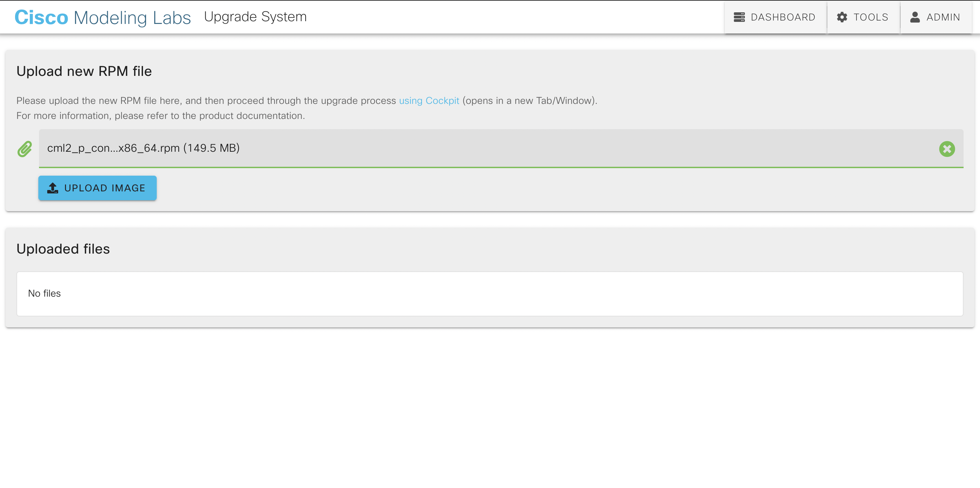Click the upload arrow icon on button

52,188
